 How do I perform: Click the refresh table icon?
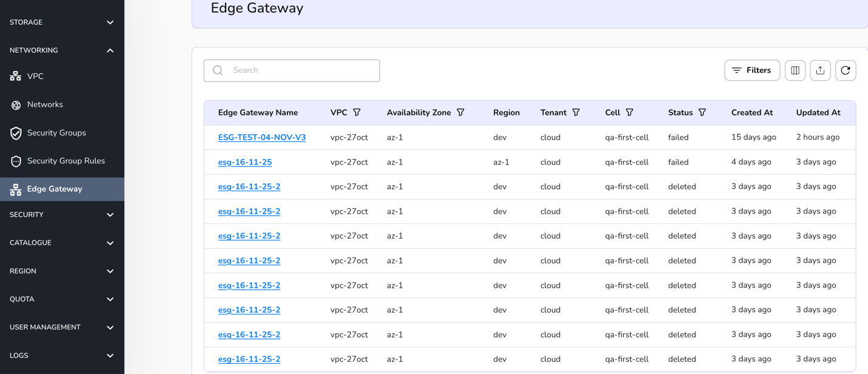[x=846, y=70]
